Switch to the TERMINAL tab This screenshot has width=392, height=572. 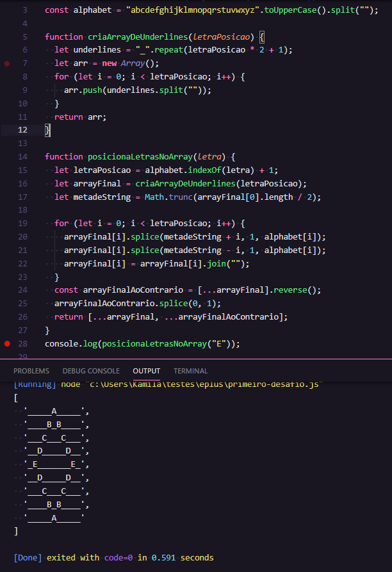tap(190, 371)
